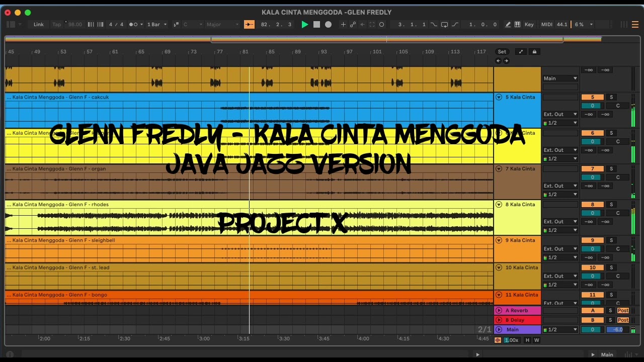Toggle the computer MIDI keyboard icon
644x362 pixels.
517,24
